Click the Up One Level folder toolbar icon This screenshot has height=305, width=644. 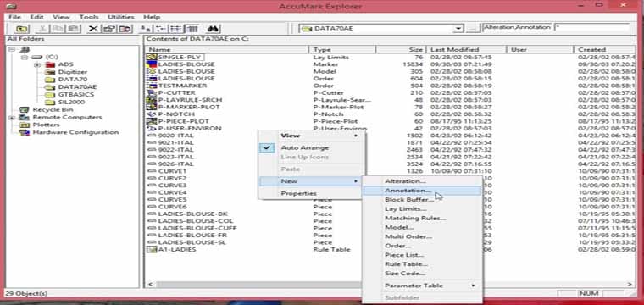pyautogui.click(x=22, y=28)
